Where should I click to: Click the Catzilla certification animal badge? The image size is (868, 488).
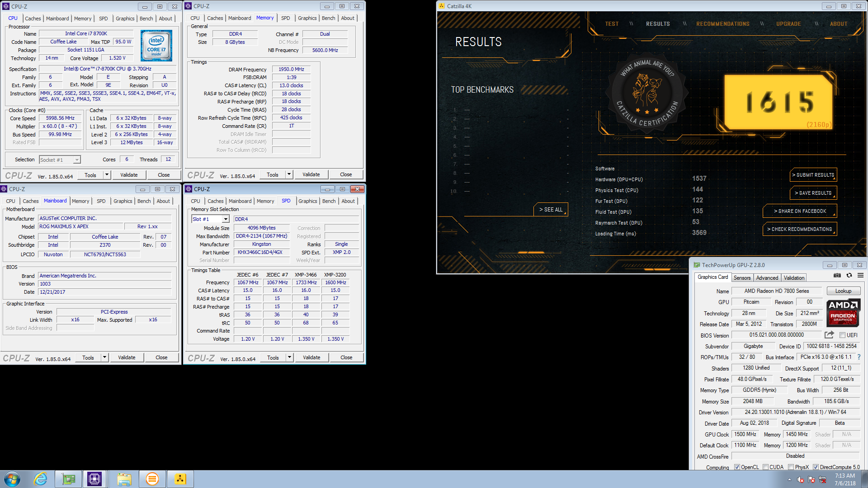pyautogui.click(x=647, y=93)
